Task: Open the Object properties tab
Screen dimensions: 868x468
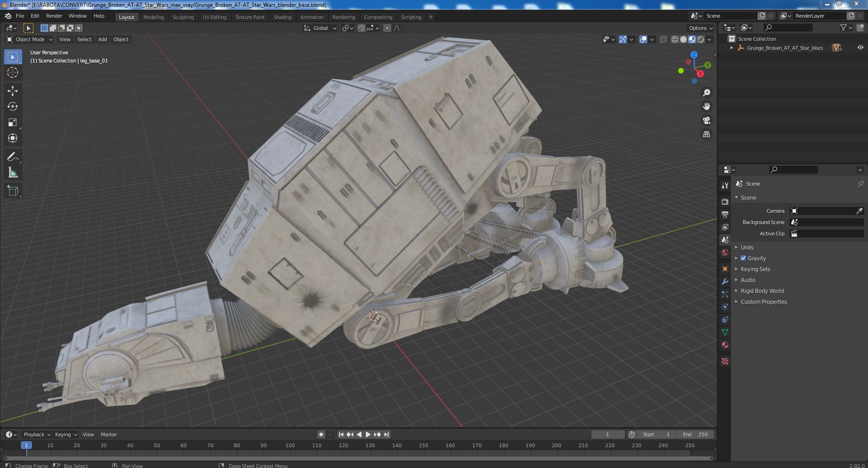Action: click(x=725, y=269)
